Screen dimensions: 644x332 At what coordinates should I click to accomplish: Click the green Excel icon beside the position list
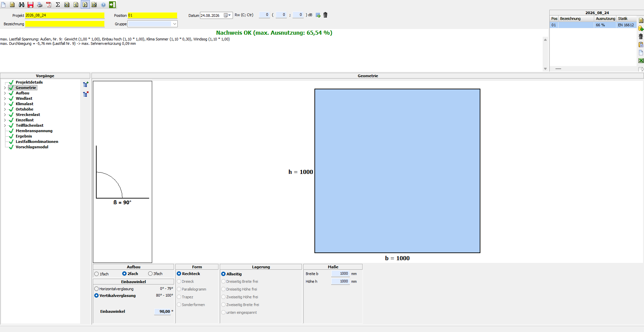click(x=641, y=61)
